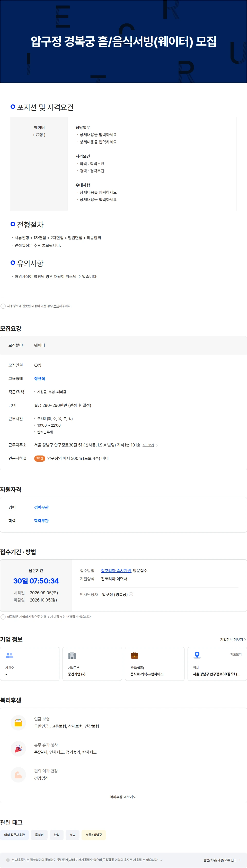Click the 압구정역 에서 300m distance text
This screenshot has height=868, width=247.
(78, 458)
